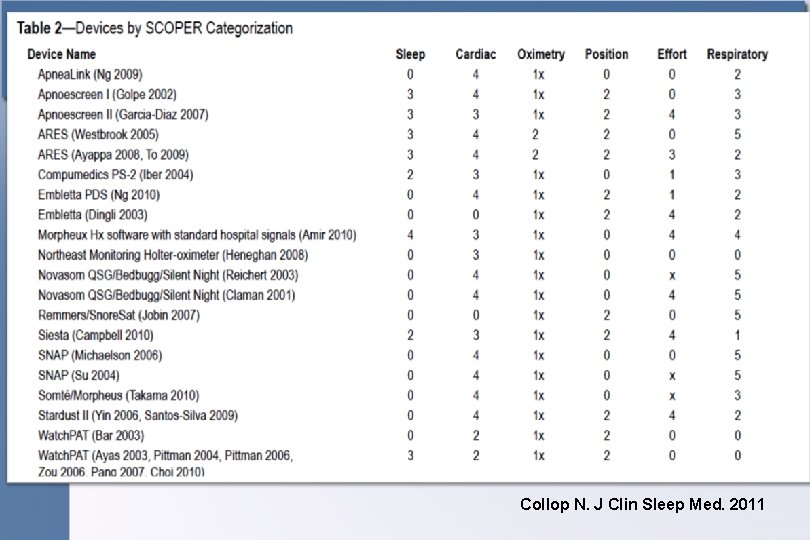Click the 'Device Name' column header

point(61,54)
